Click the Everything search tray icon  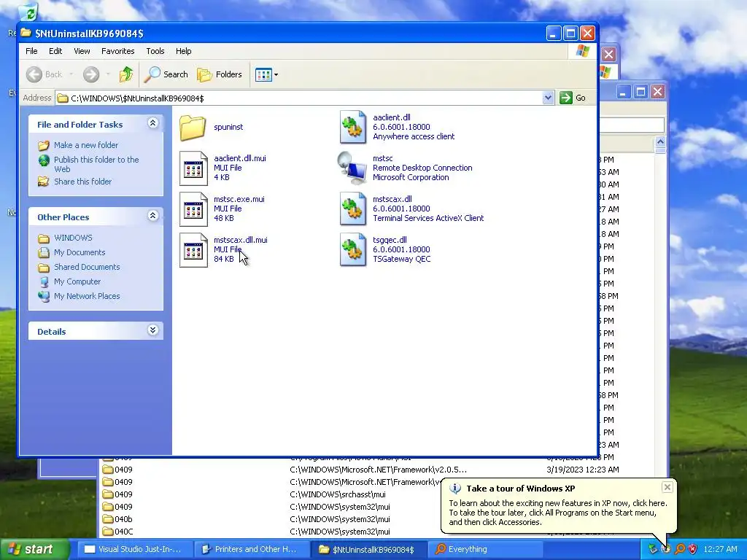(680, 549)
